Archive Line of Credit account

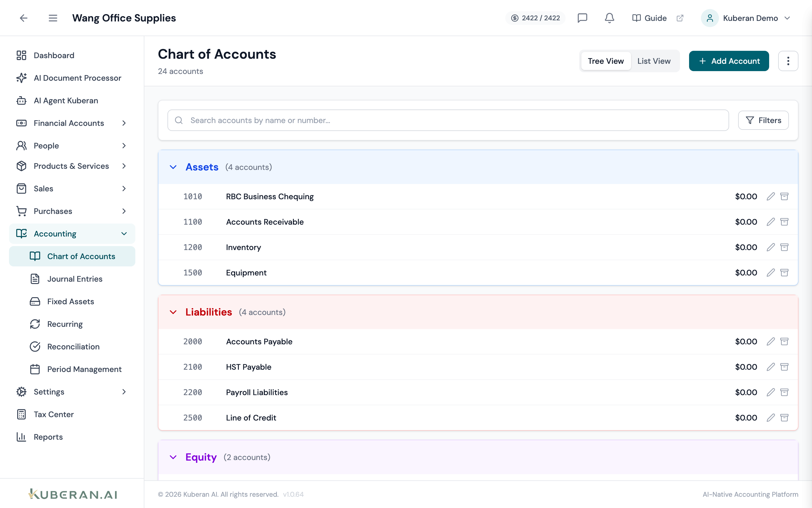point(784,418)
